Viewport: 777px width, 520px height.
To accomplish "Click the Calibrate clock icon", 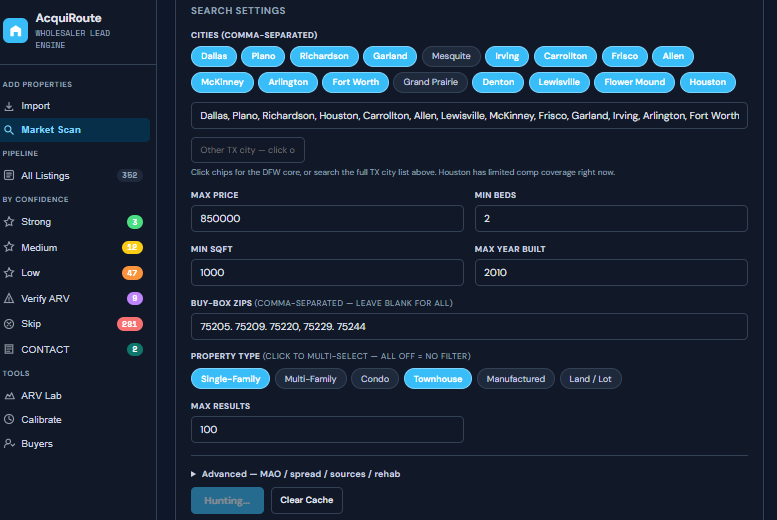I will pyautogui.click(x=9, y=419).
